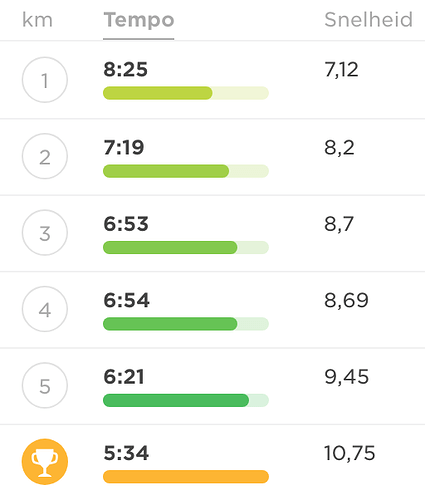Open the 8:25 split time

[x=125, y=70]
